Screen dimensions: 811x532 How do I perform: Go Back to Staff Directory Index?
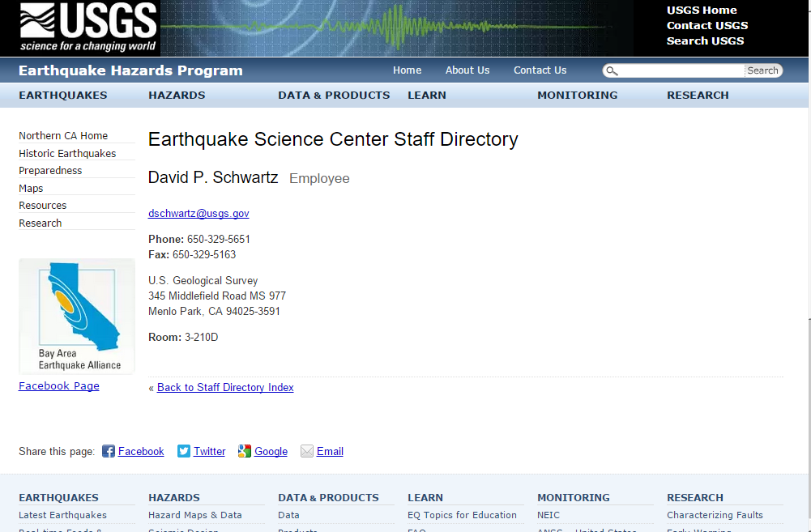click(225, 388)
